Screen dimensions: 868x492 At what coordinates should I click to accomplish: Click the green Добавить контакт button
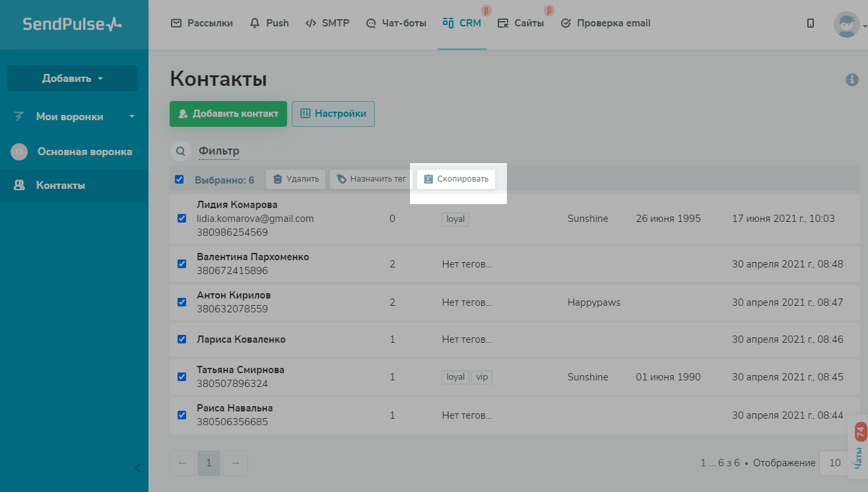click(x=228, y=114)
